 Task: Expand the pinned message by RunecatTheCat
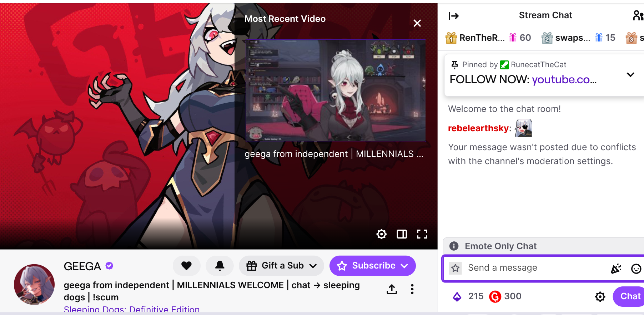click(630, 75)
